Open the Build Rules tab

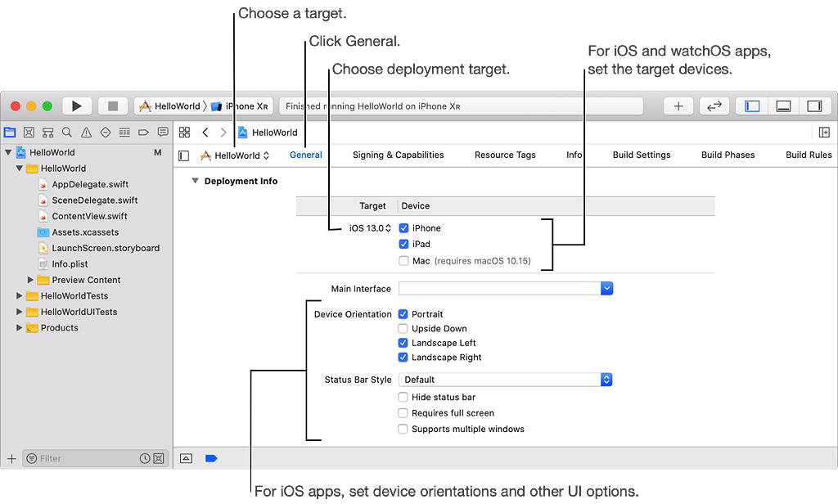coord(809,155)
